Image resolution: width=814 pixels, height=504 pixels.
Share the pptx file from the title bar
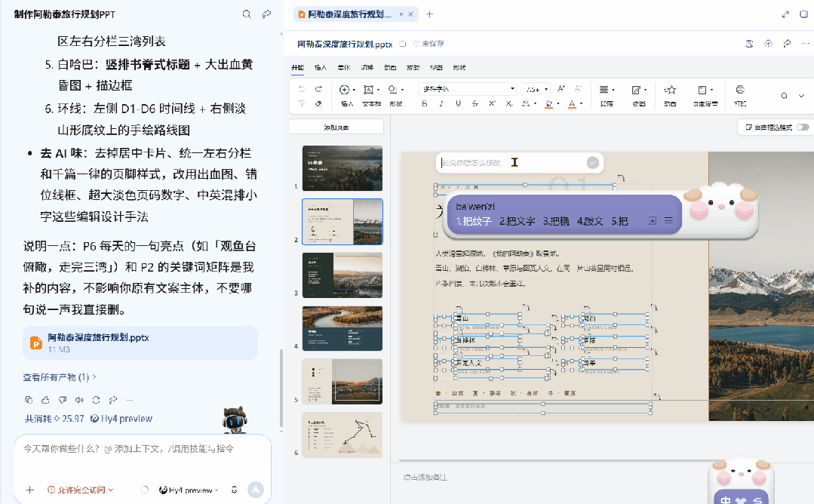pos(787,44)
